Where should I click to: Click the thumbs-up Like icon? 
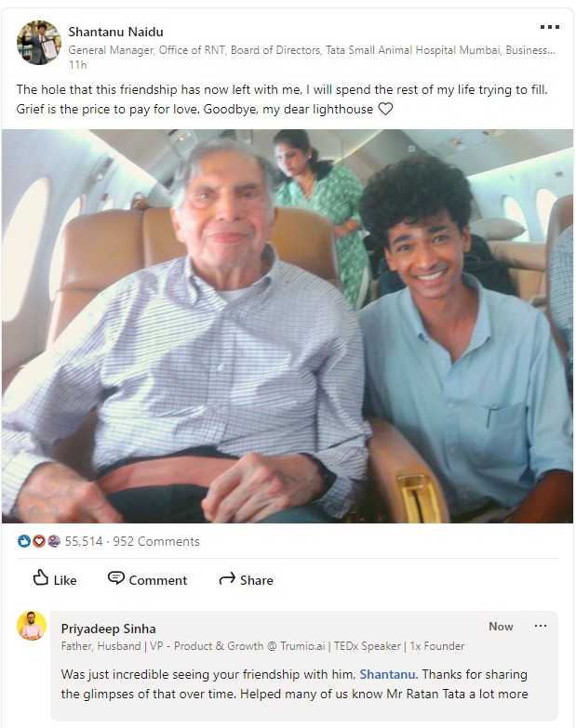(x=40, y=577)
